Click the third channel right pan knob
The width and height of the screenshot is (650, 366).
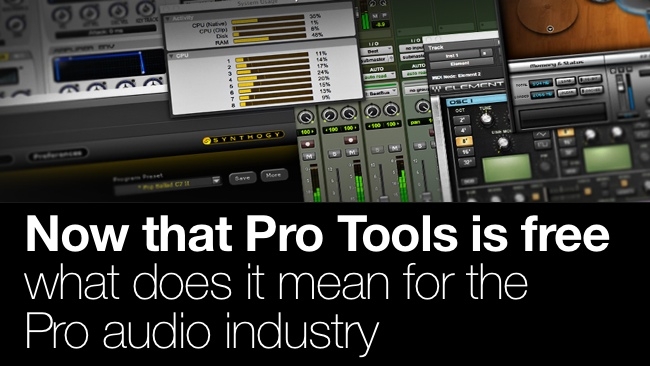[391, 109]
